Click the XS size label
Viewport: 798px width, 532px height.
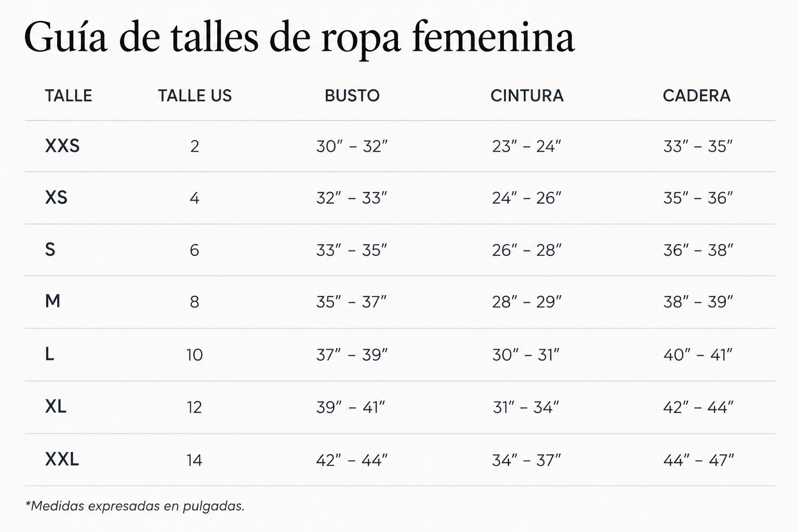[x=56, y=197]
